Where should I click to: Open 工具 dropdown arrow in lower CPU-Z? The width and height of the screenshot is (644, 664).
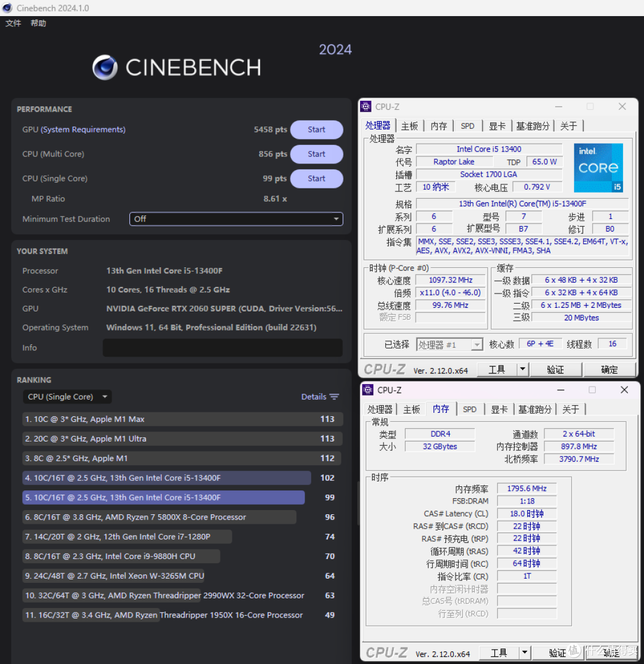(525, 653)
